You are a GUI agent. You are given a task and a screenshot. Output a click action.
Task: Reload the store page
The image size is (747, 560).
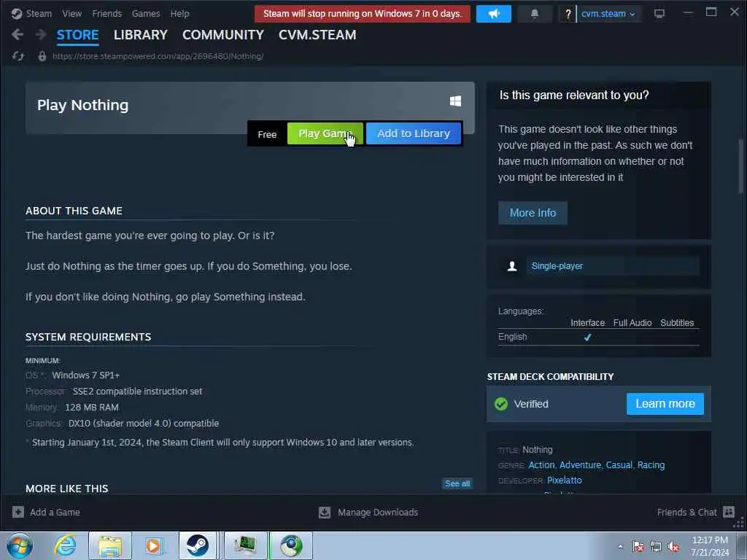point(18,56)
